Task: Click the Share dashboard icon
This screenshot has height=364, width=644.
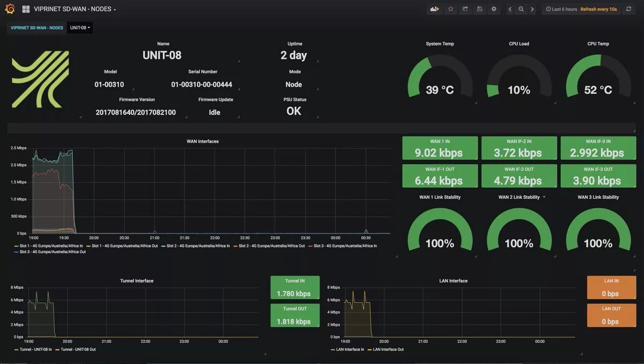Action: pos(465,9)
